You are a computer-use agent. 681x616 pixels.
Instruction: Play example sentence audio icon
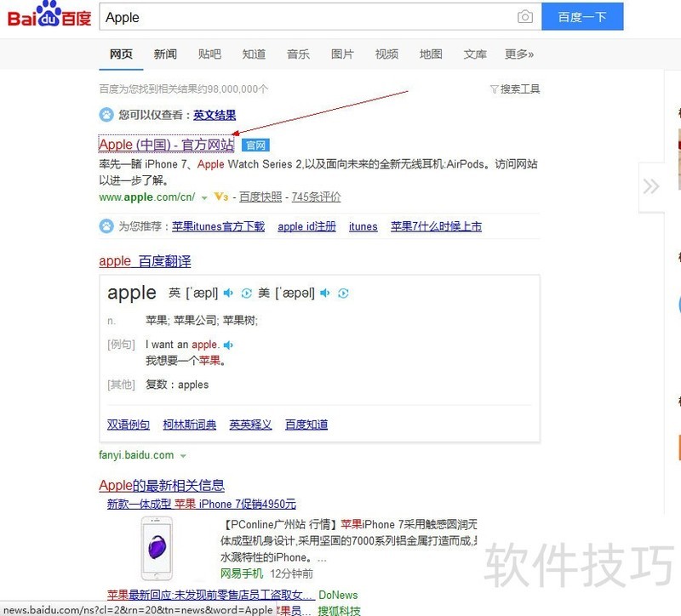click(228, 345)
